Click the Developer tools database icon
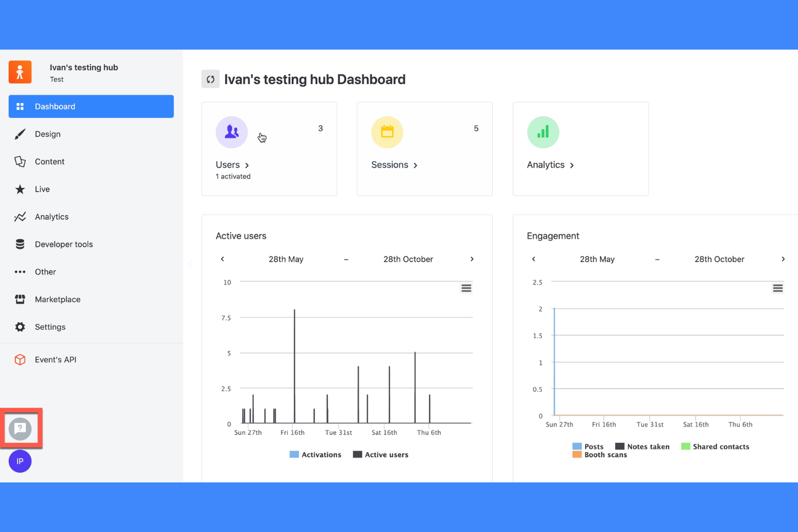This screenshot has height=532, width=798. 20,244
